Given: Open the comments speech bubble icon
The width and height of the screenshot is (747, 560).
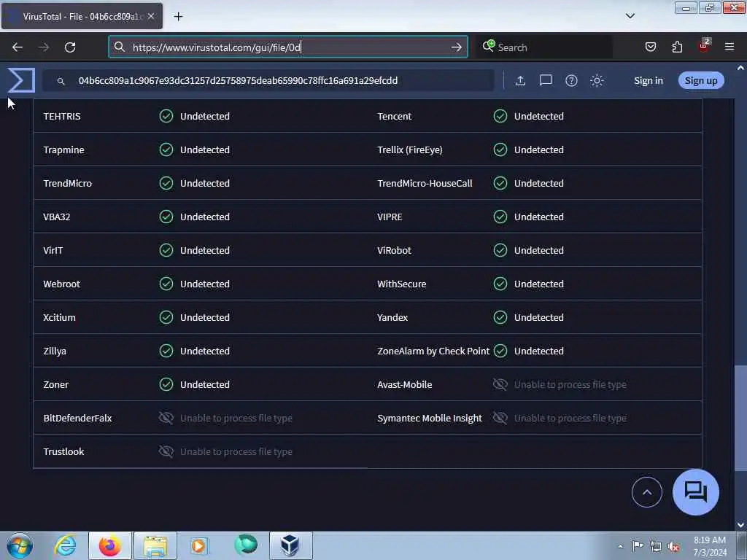Looking at the screenshot, I should (x=546, y=80).
